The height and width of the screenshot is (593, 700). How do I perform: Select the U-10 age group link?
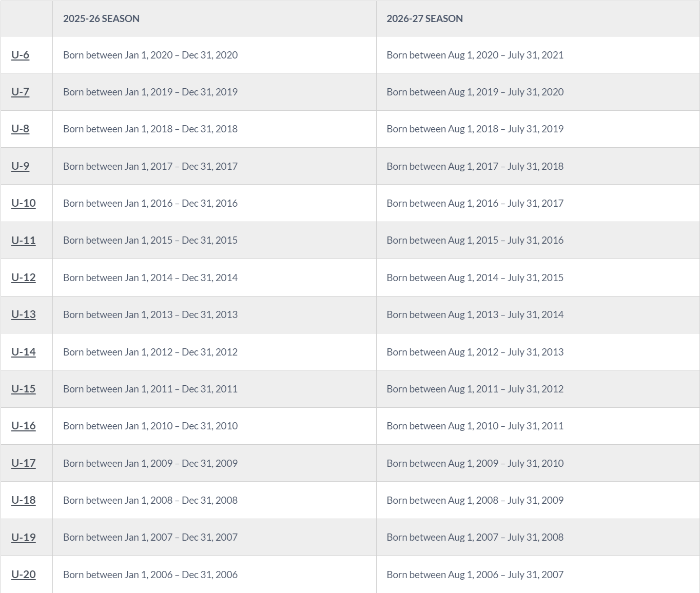coord(24,203)
